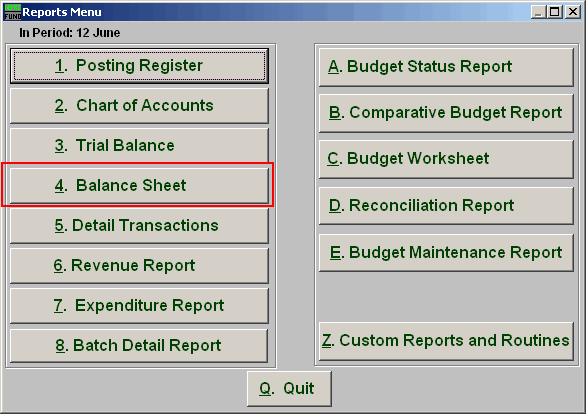Image resolution: width=586 pixels, height=414 pixels.
Task: Open Detail Transactions report
Action: (139, 226)
